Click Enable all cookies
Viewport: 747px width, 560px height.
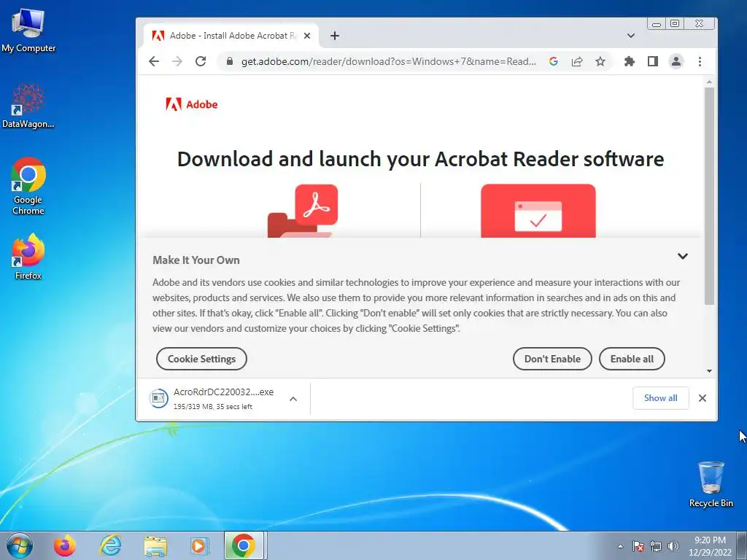[x=632, y=359]
